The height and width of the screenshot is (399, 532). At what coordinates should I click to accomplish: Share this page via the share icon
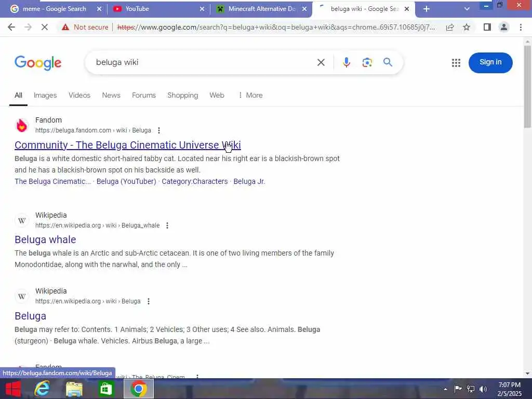pyautogui.click(x=450, y=27)
